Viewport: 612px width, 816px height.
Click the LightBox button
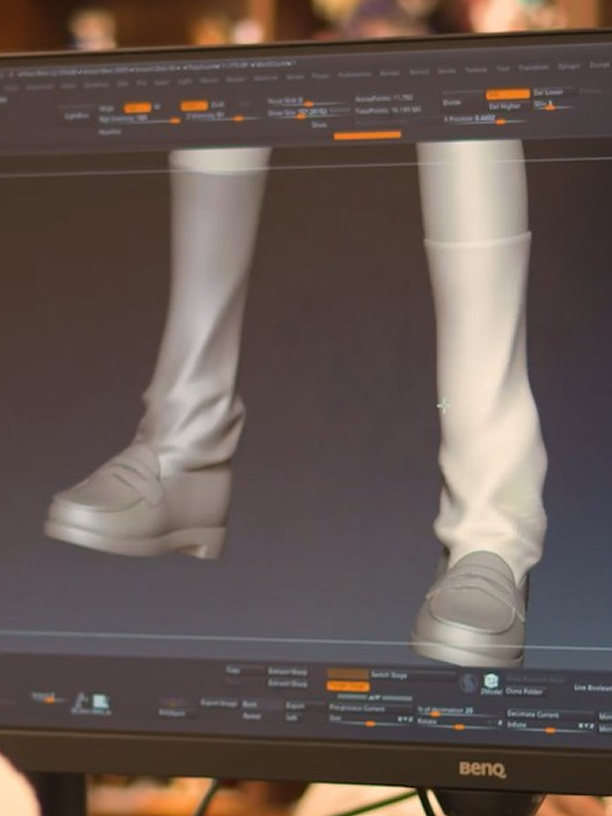pyautogui.click(x=76, y=117)
